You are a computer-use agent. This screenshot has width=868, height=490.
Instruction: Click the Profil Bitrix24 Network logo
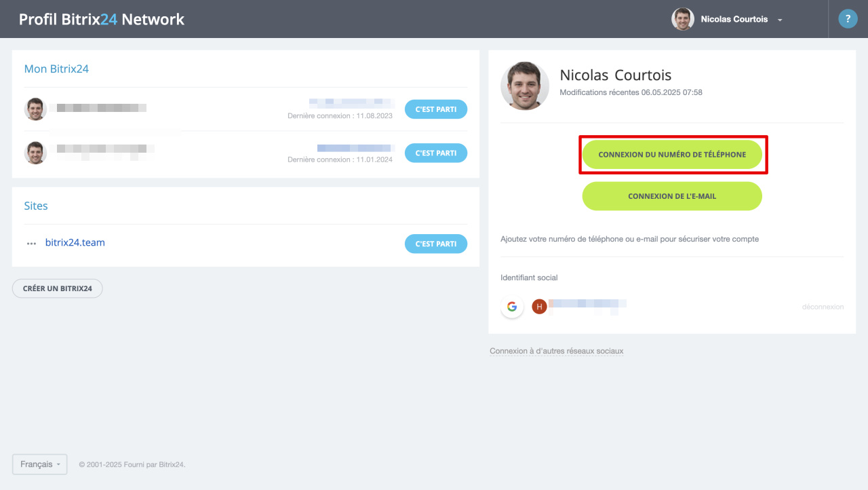[x=102, y=19]
